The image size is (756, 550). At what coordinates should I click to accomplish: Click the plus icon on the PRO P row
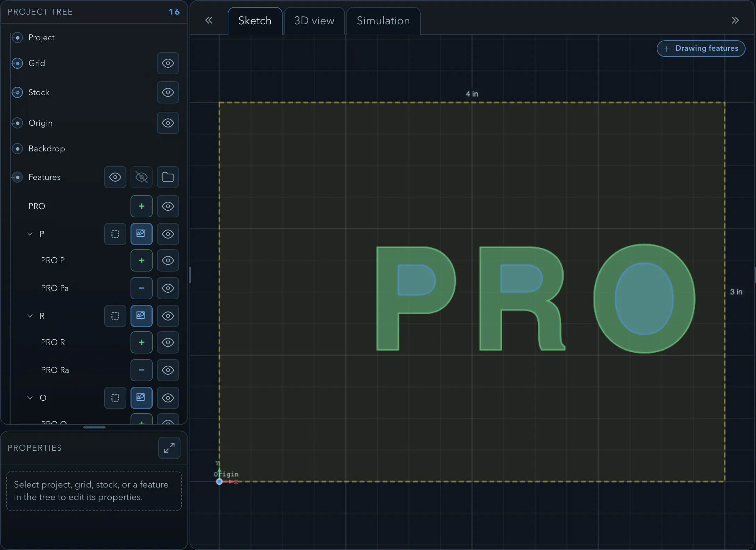141,260
